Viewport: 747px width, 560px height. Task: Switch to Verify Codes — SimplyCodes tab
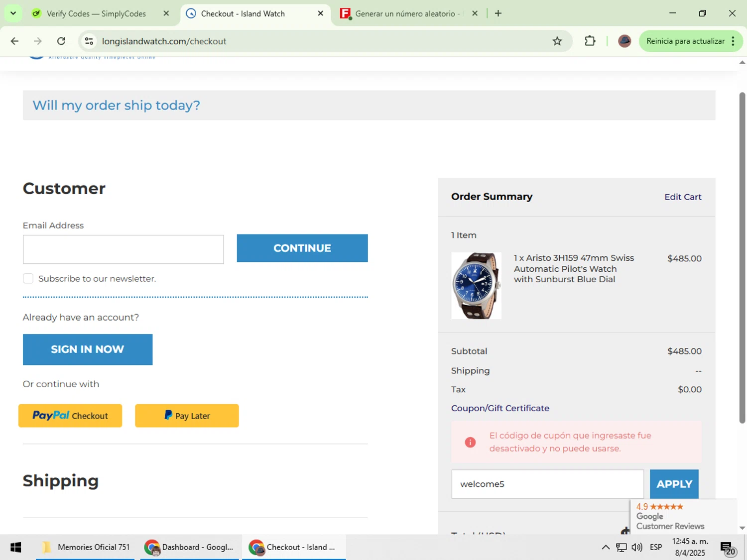[97, 13]
